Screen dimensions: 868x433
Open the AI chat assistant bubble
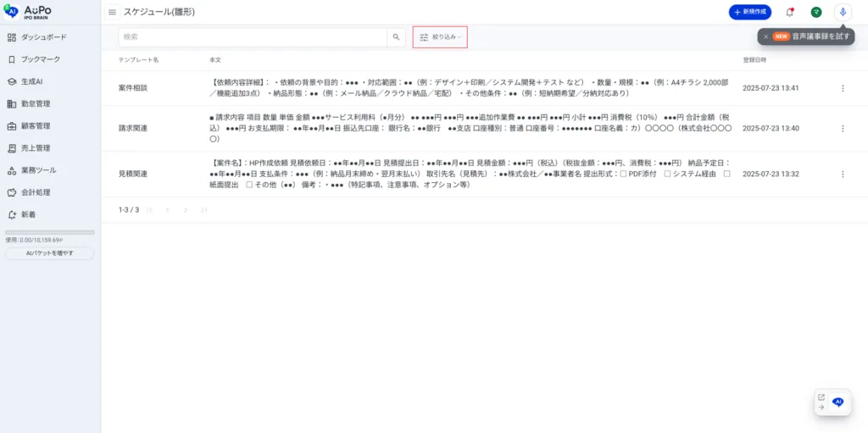pos(838,402)
